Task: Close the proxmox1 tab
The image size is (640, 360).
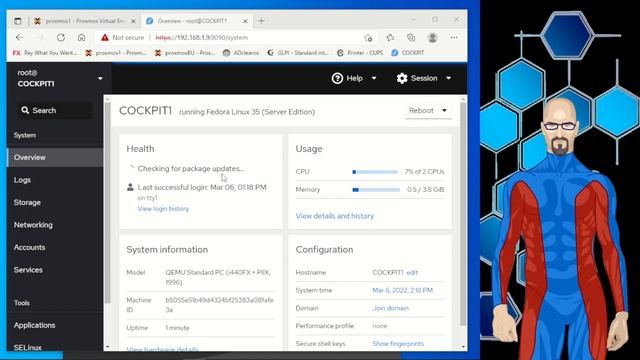Action: [x=133, y=21]
